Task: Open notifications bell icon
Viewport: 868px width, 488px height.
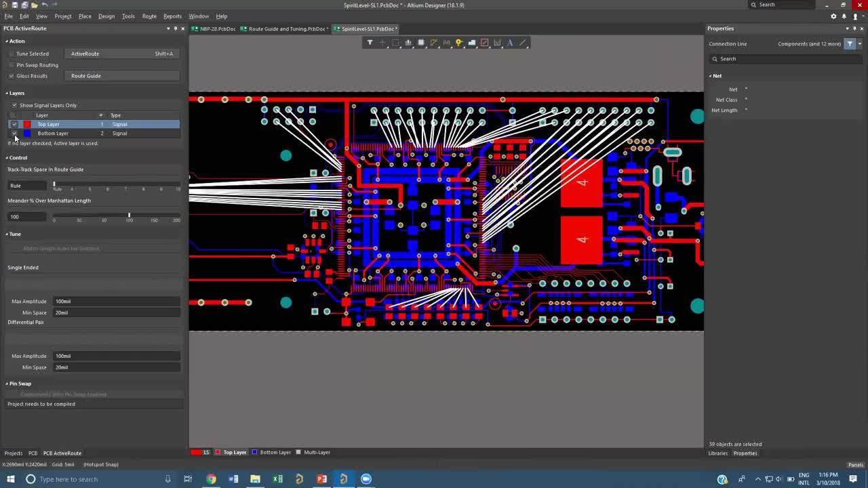Action: tap(844, 16)
